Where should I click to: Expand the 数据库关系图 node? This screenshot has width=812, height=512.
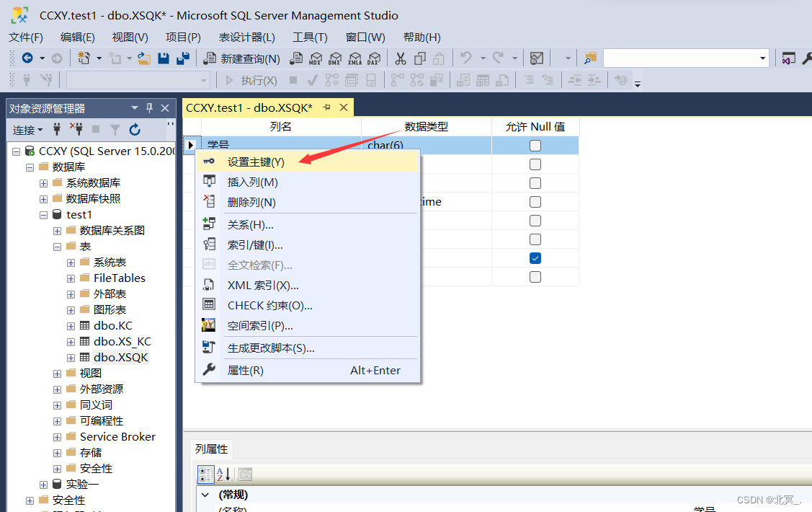[x=57, y=231]
